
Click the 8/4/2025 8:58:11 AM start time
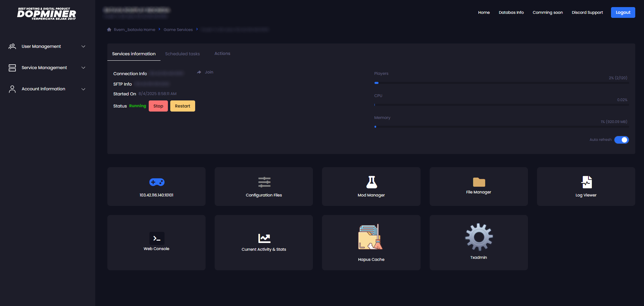click(157, 94)
